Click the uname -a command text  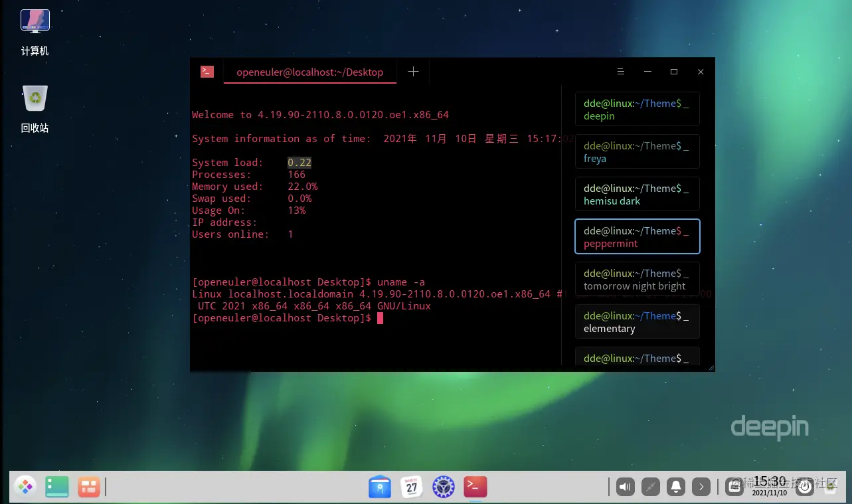point(401,282)
